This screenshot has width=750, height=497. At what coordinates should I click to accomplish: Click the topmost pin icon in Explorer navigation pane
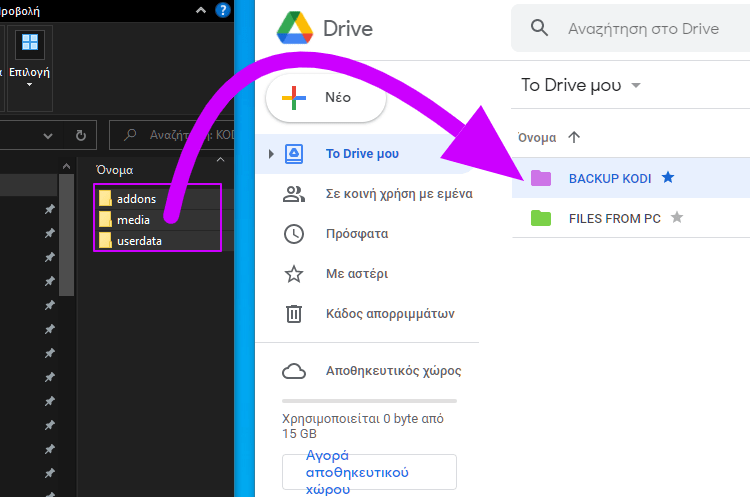click(50, 210)
